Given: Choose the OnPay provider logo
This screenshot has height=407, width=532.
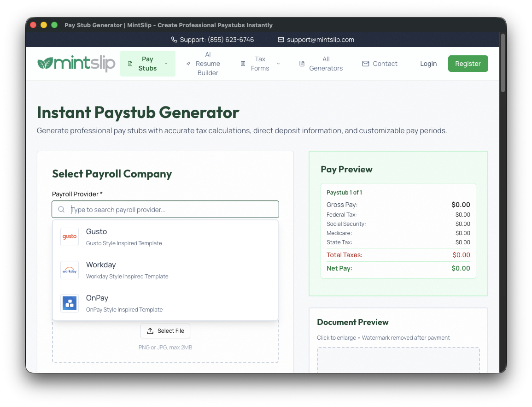Looking at the screenshot, I should click(69, 303).
